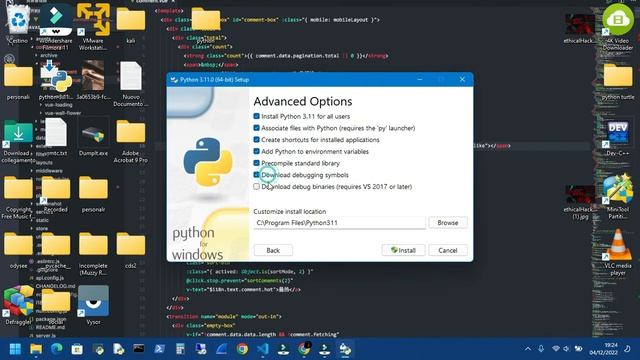640x360 pixels.
Task: Select the Cestino recycle bin icon
Action: pos(18,24)
